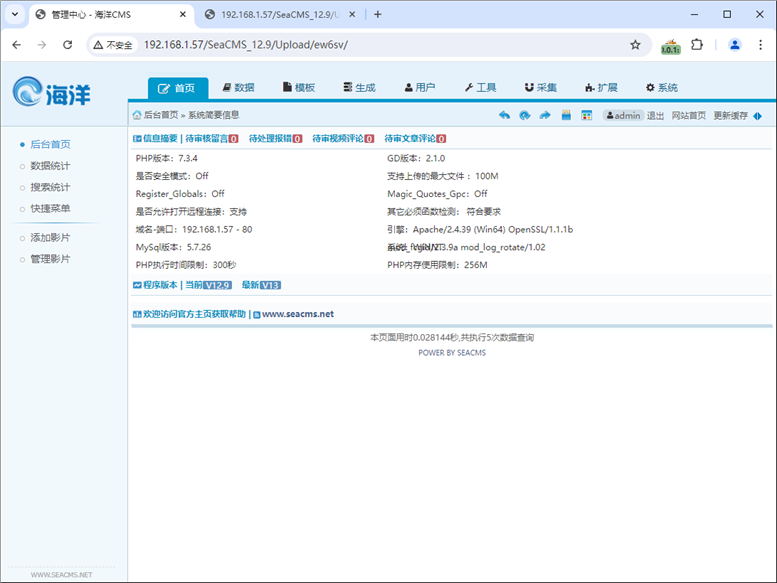Open the 系统 (System) settings menu

click(x=661, y=88)
